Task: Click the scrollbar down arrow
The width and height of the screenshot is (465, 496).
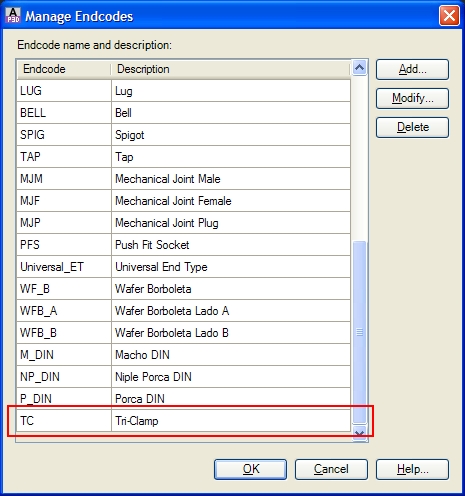Action: pos(359,433)
